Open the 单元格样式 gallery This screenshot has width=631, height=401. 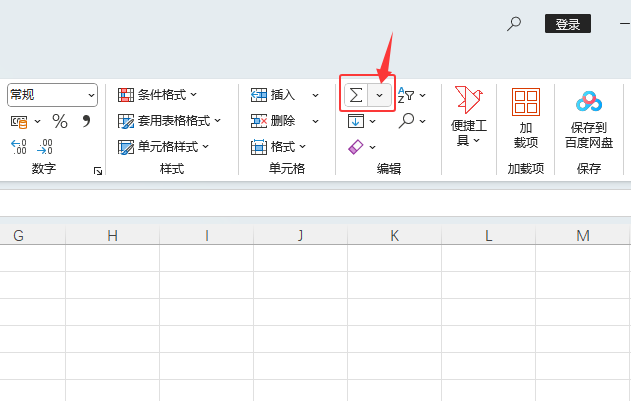(x=164, y=147)
